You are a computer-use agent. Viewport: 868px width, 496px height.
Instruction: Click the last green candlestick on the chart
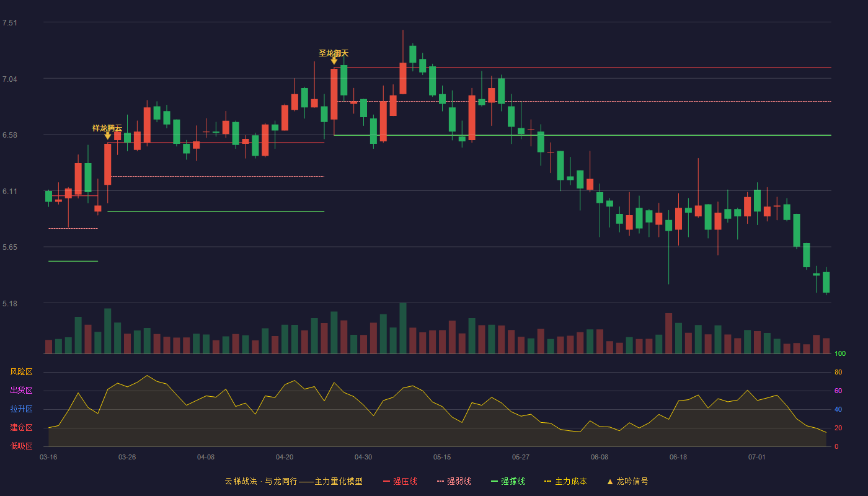[x=826, y=282]
